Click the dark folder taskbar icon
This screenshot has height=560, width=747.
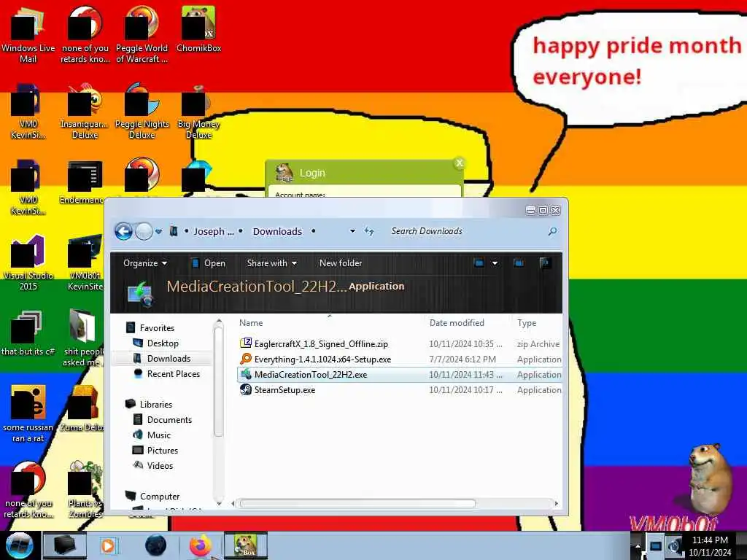[65, 546]
